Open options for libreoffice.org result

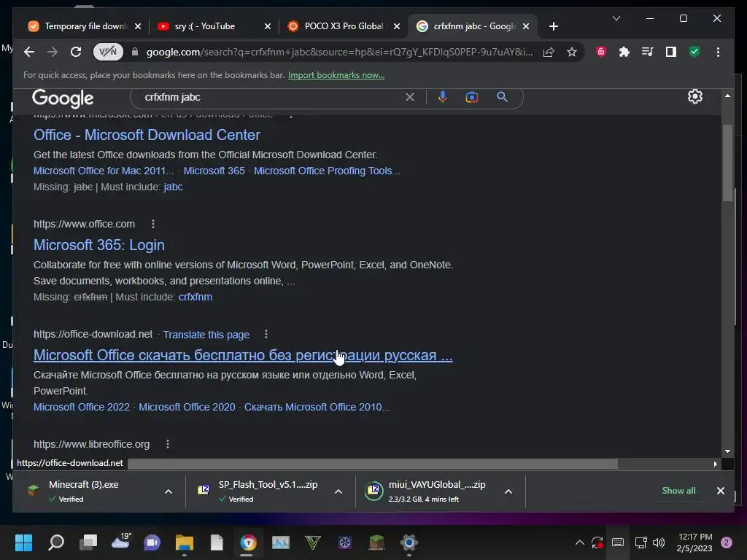(x=168, y=444)
